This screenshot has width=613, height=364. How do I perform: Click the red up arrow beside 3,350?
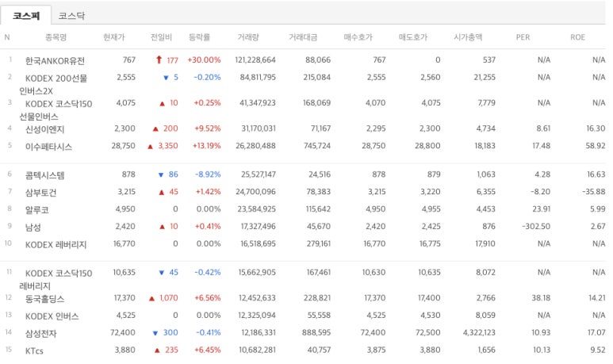150,147
